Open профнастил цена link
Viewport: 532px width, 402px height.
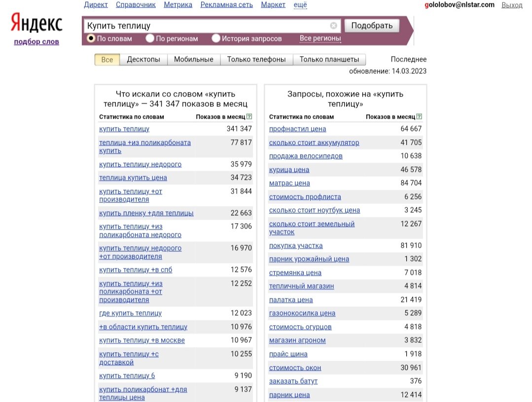tap(297, 129)
